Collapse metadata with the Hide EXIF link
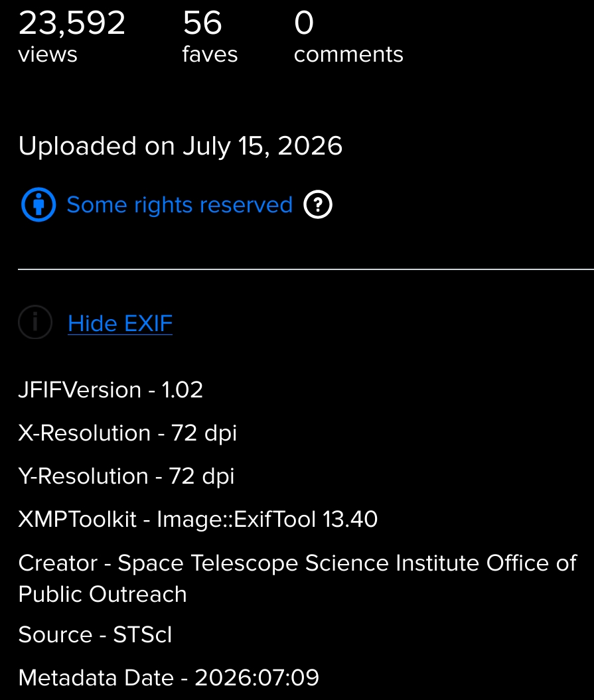Image resolution: width=594 pixels, height=700 pixels. click(120, 323)
